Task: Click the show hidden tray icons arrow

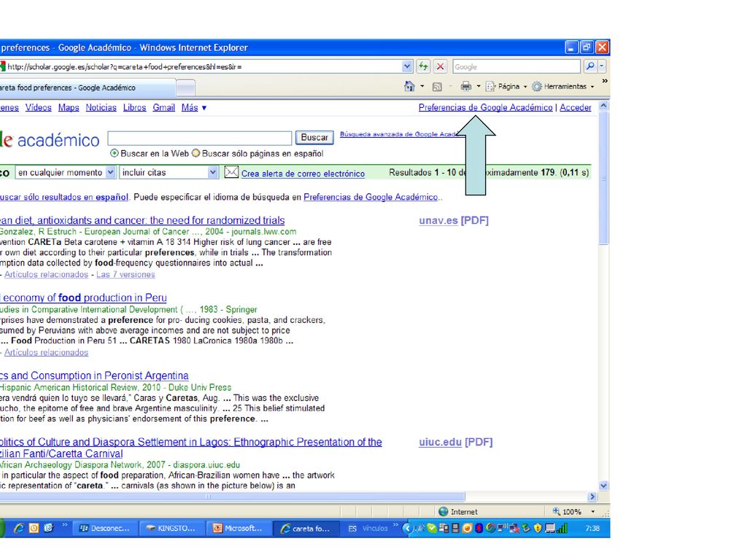Action: pyautogui.click(x=406, y=528)
